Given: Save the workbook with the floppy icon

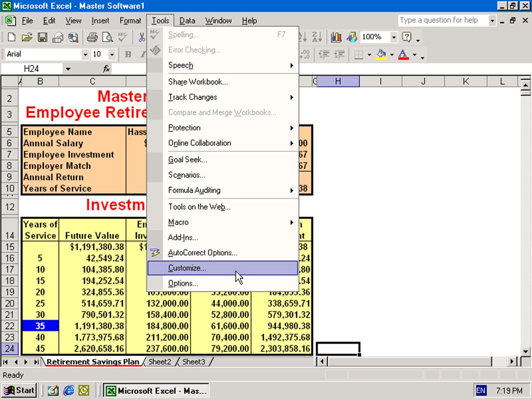Looking at the screenshot, I should tap(43, 37).
